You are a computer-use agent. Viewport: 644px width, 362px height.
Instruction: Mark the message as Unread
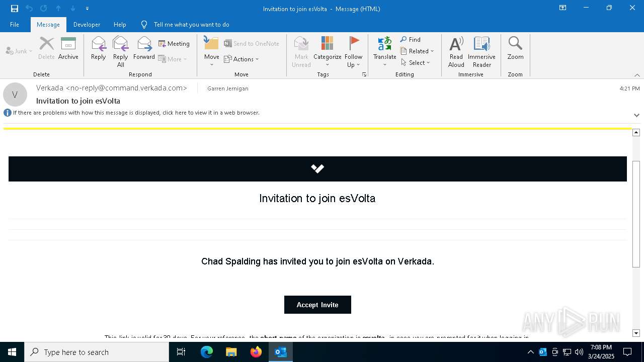click(301, 52)
